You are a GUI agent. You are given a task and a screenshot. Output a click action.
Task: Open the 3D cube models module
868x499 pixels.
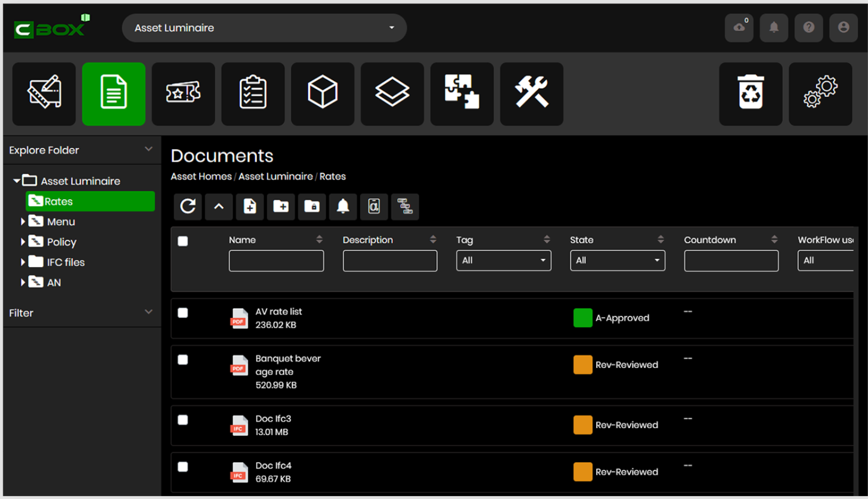click(x=323, y=94)
